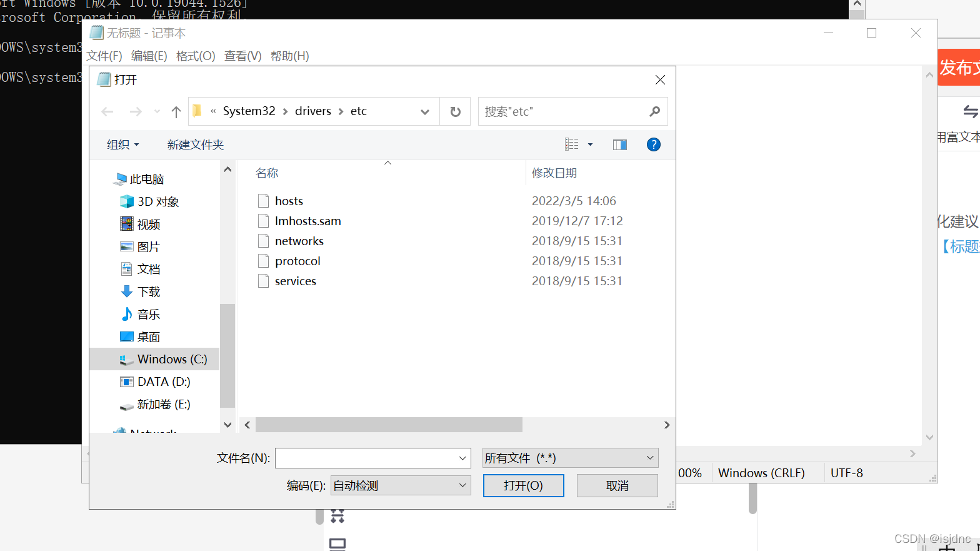The width and height of the screenshot is (980, 551).
Task: Click System32 in the breadcrumb path
Action: (249, 111)
